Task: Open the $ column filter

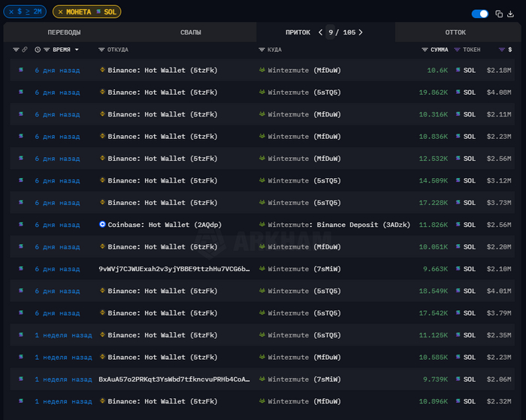Action: click(501, 50)
